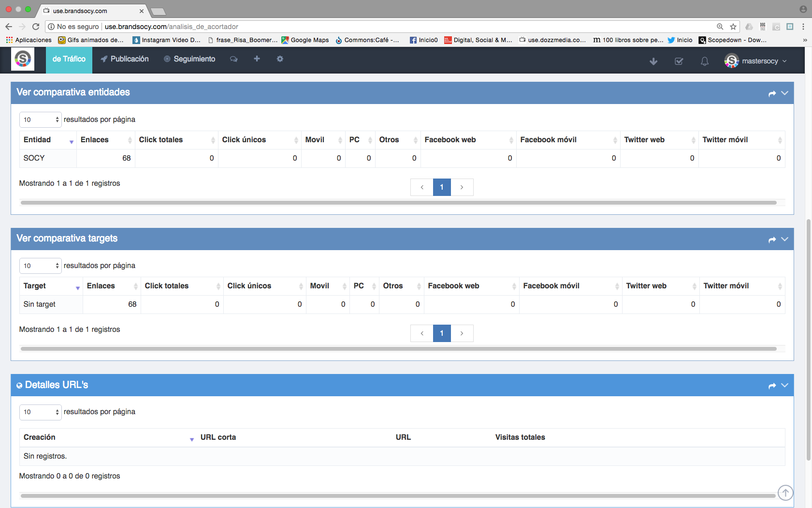
Task: Click the site info icon 'No es seguro'
Action: click(x=51, y=27)
